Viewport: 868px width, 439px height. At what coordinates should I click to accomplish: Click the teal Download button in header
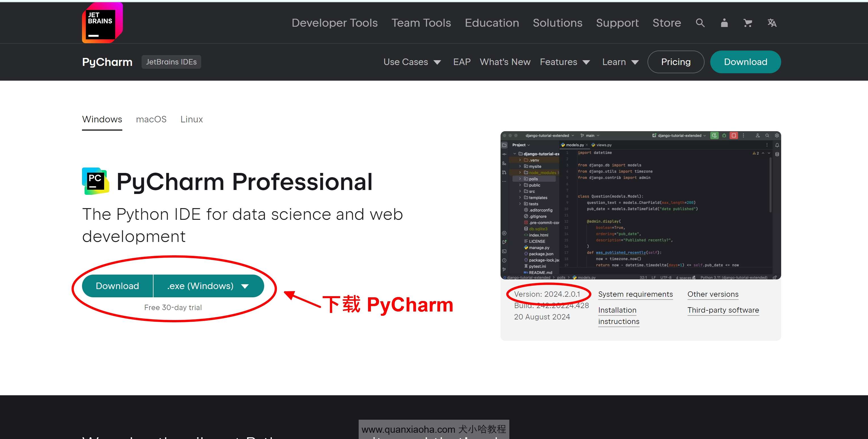(x=745, y=62)
